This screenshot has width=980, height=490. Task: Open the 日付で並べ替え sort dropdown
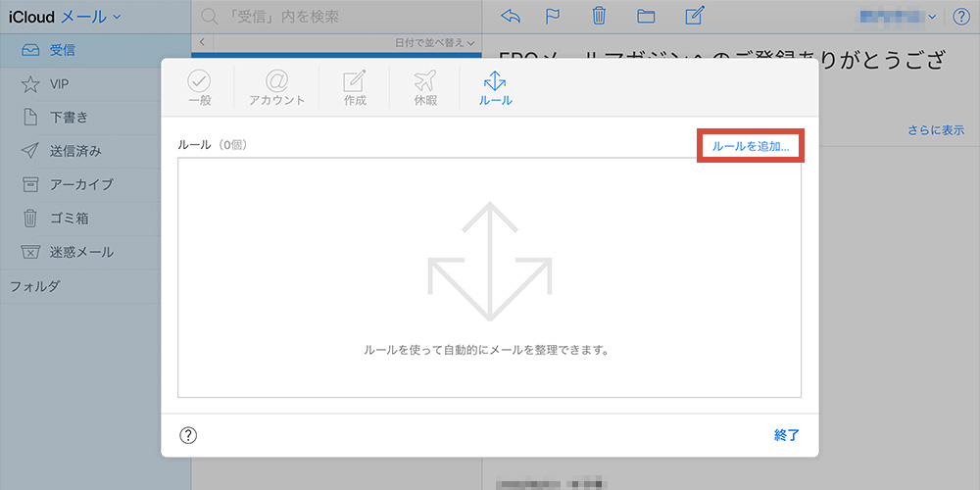434,42
